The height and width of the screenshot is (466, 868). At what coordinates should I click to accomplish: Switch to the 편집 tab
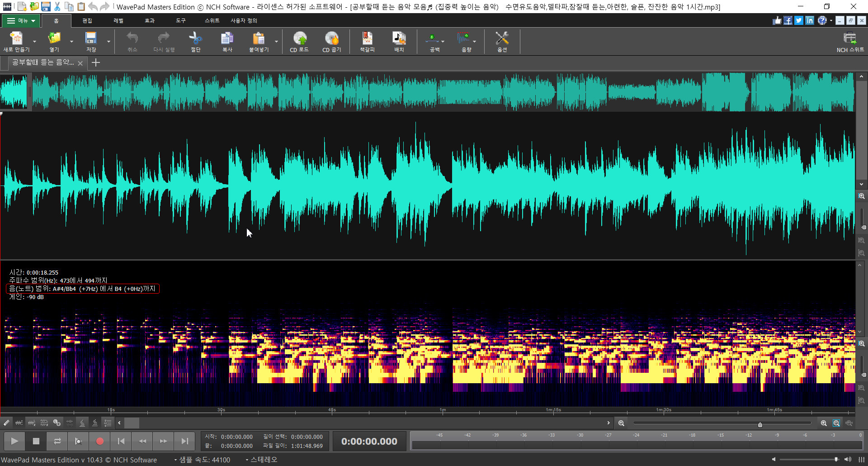pos(87,21)
